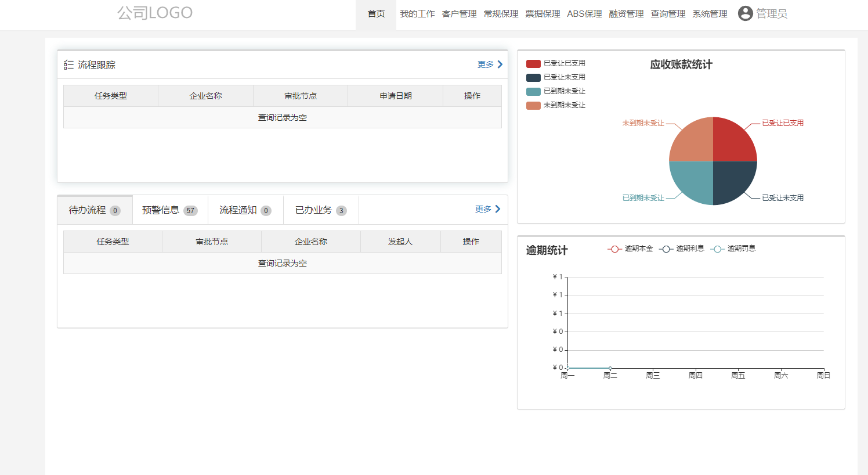Image resolution: width=868 pixels, height=475 pixels.
Task: Click the orange 未到期未受让 pie slice
Action: (695, 142)
